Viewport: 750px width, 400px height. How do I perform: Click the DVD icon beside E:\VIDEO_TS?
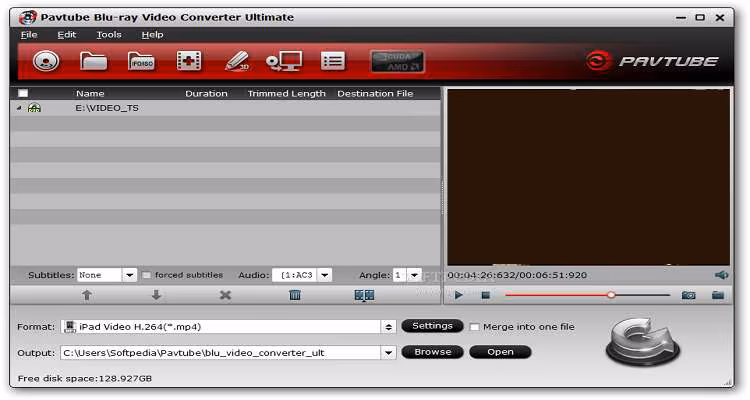click(x=34, y=108)
